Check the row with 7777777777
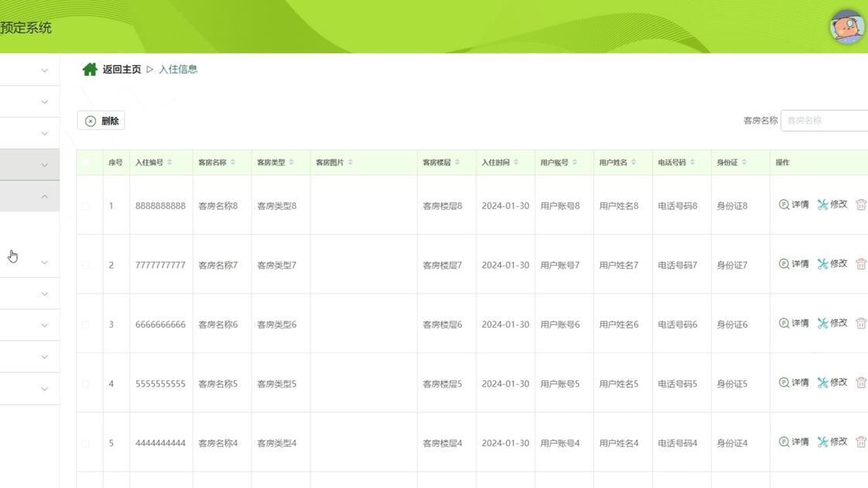This screenshot has width=868, height=488. 86,265
